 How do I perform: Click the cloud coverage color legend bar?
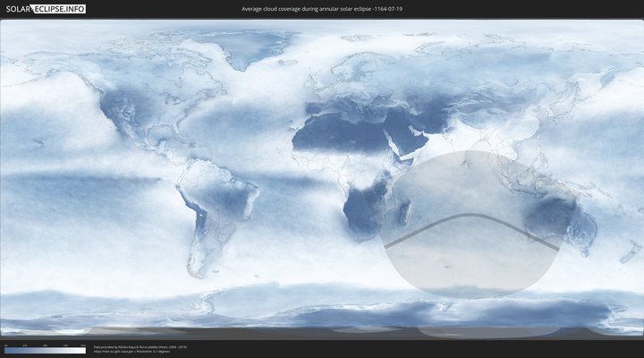coord(45,351)
